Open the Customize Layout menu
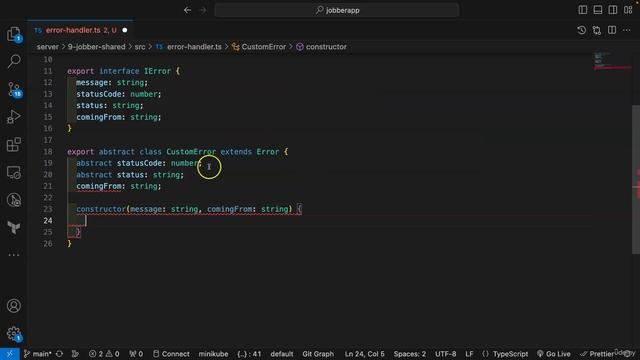 628,10
